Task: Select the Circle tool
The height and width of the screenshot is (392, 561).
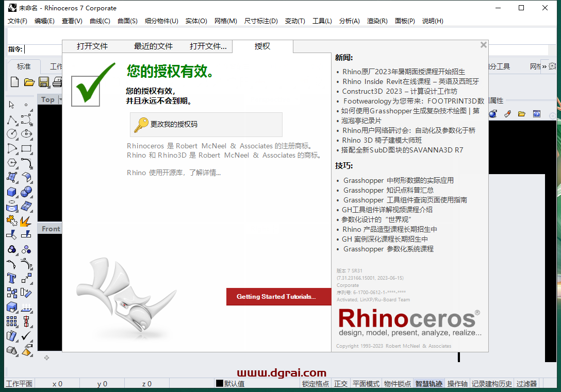Action: (x=12, y=133)
